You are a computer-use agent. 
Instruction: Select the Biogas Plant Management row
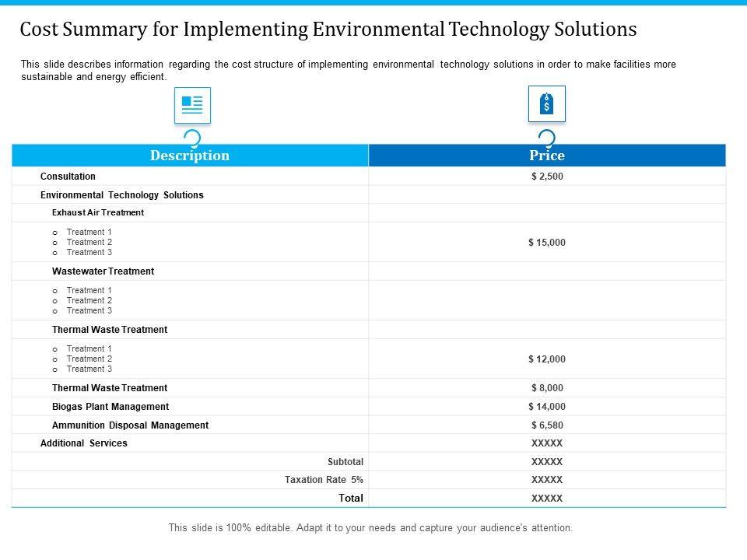(x=110, y=407)
